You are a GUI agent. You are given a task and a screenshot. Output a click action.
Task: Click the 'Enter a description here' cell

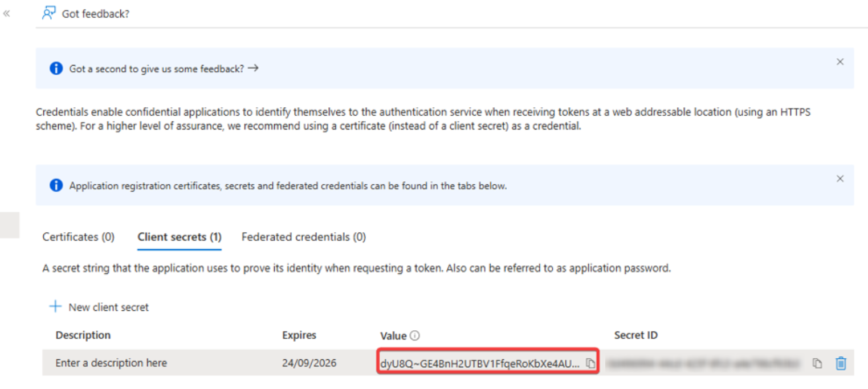coord(111,363)
